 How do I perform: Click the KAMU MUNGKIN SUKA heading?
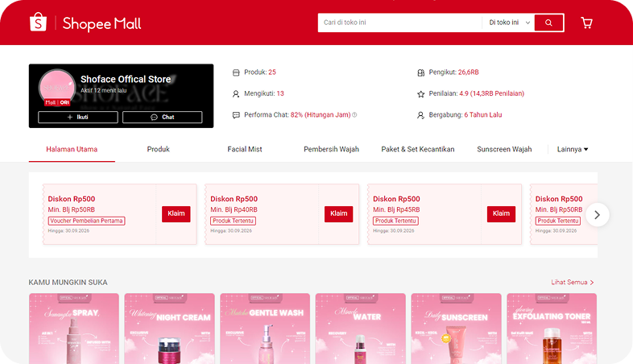(68, 283)
